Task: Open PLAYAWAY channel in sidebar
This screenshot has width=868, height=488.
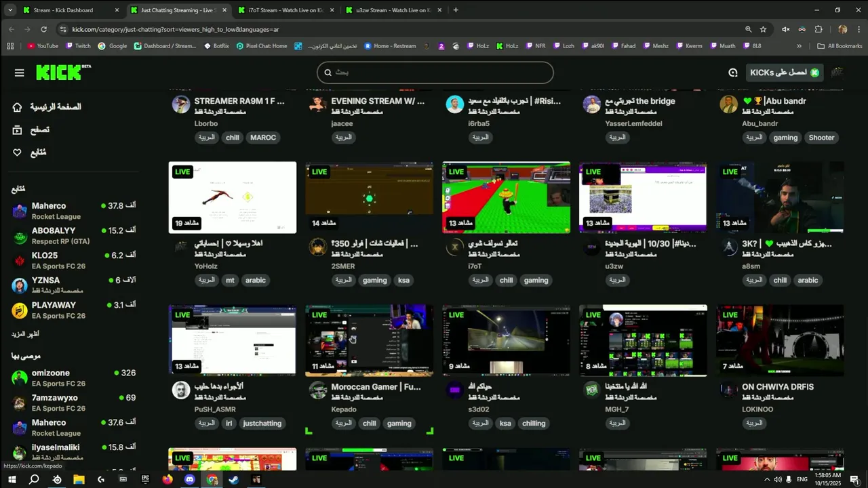Action: point(73,310)
